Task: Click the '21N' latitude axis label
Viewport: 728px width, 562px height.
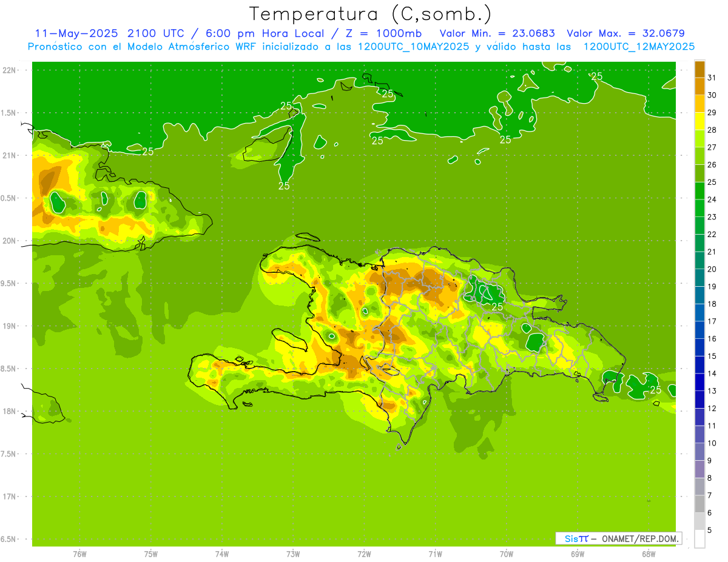Action: pyautogui.click(x=9, y=156)
